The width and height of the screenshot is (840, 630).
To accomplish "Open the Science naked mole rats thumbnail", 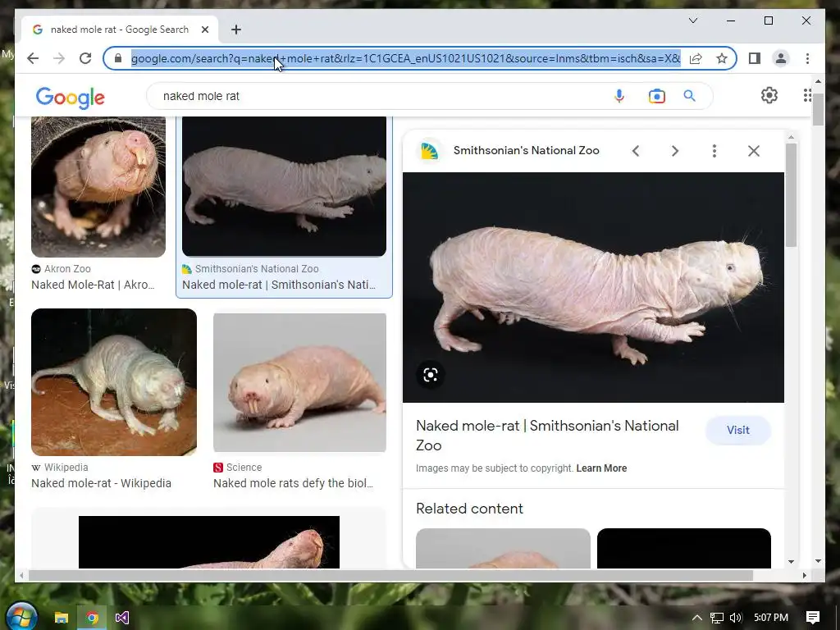I will pyautogui.click(x=299, y=382).
